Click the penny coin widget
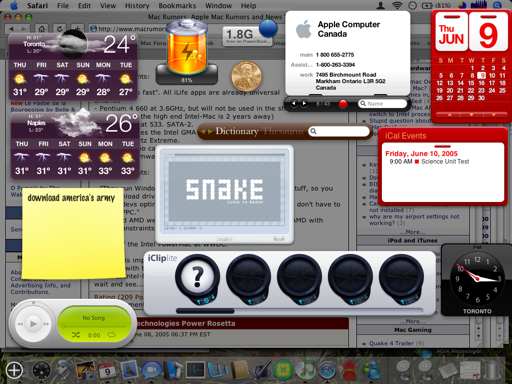This screenshot has width=512, height=384. (246, 76)
